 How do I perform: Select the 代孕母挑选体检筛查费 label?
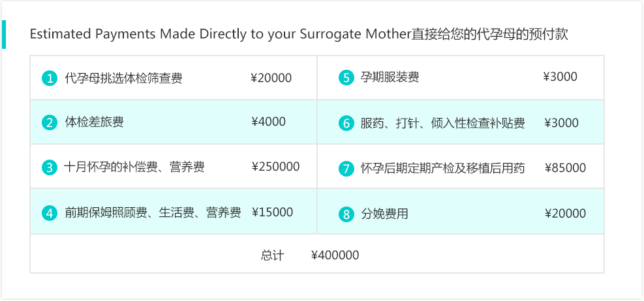pyautogui.click(x=123, y=78)
